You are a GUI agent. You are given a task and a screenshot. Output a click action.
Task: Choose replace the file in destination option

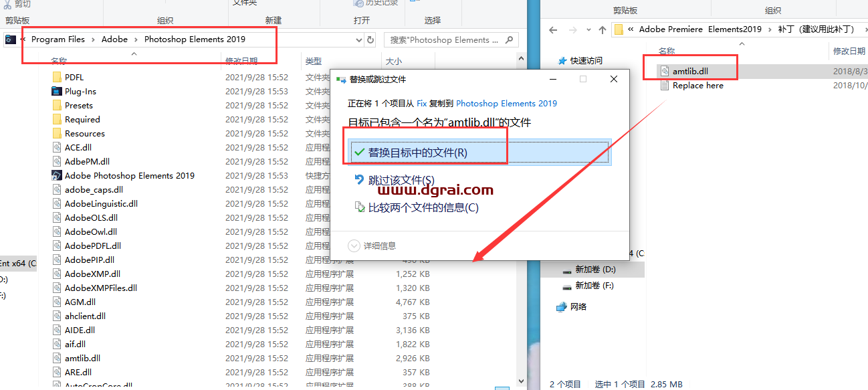(479, 153)
